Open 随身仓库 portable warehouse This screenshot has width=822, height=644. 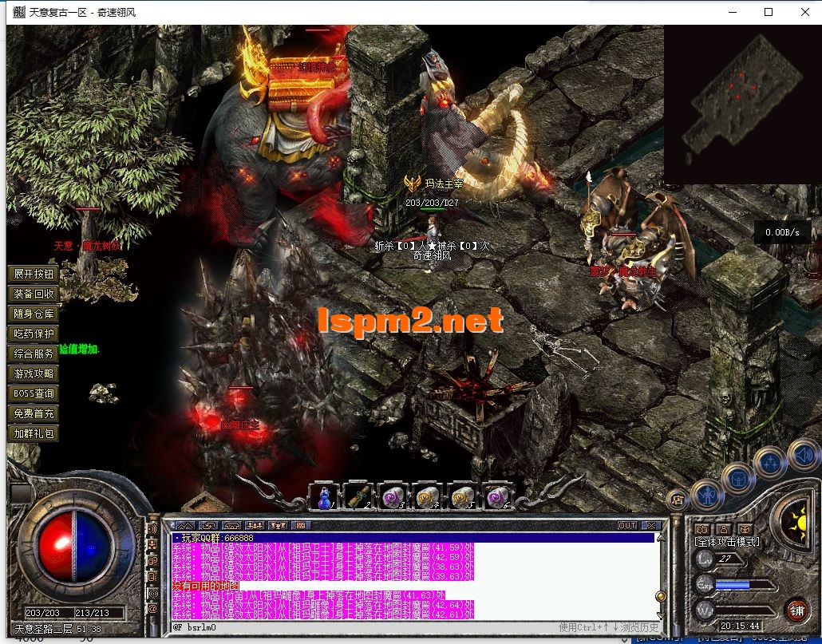(x=34, y=314)
